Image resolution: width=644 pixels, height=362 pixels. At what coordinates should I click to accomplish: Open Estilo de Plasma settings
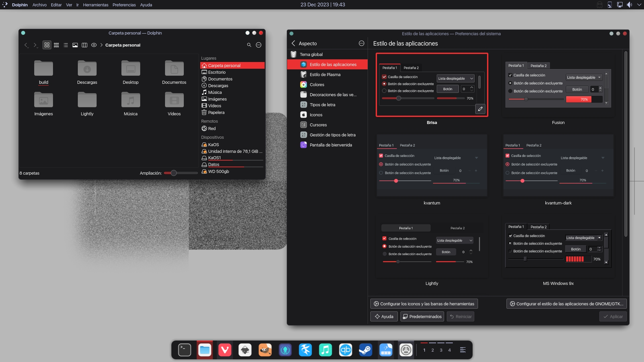[327, 75]
